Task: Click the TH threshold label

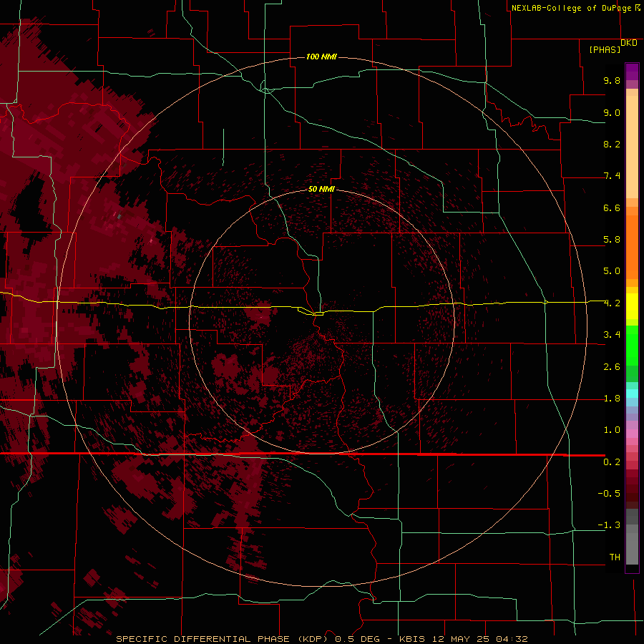Action: [x=615, y=557]
